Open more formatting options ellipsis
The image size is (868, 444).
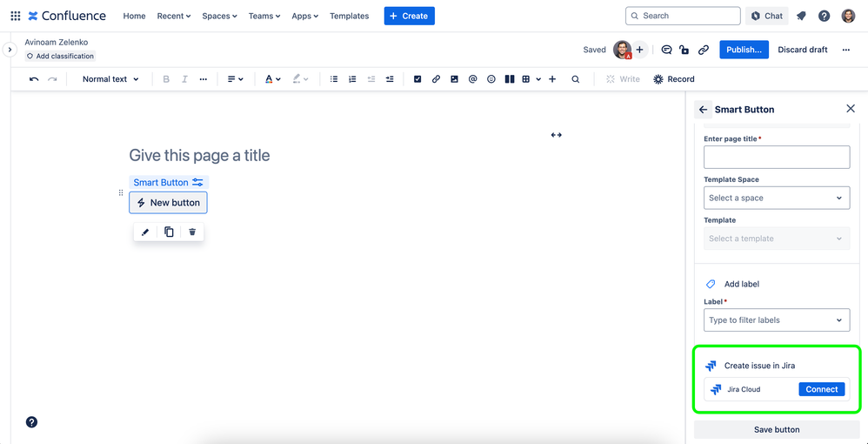click(204, 79)
